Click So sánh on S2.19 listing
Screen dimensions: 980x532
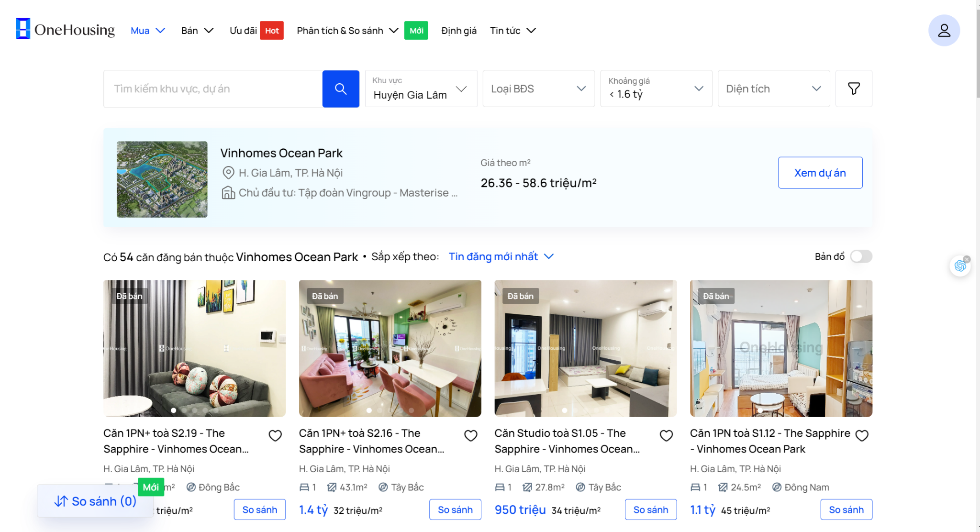pyautogui.click(x=260, y=510)
